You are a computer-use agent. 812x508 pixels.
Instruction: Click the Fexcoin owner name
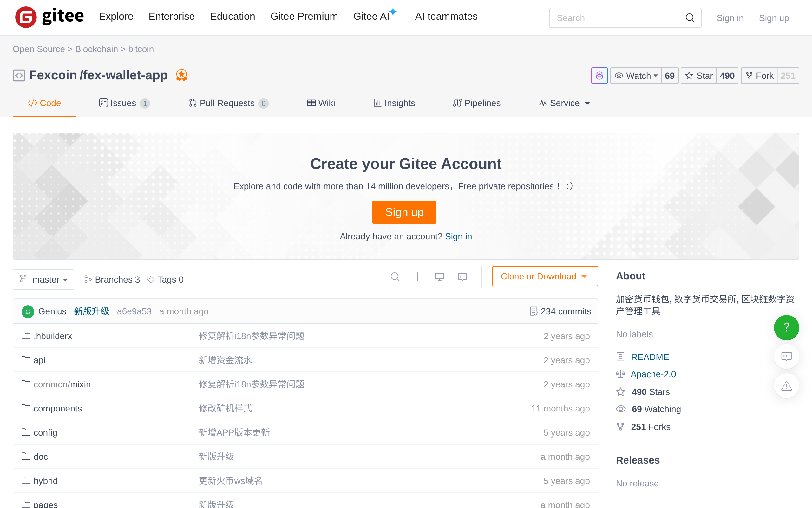tap(53, 75)
